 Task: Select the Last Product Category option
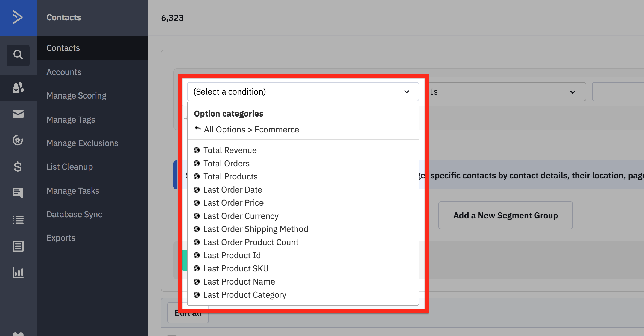click(x=245, y=295)
